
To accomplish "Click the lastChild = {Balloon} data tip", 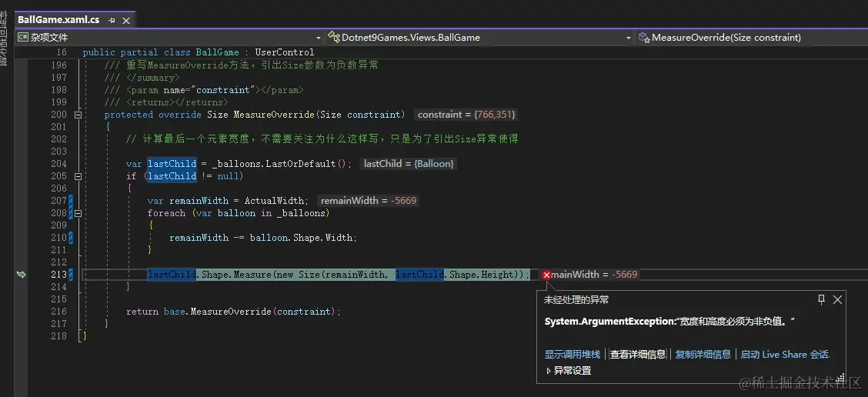I will point(409,164).
